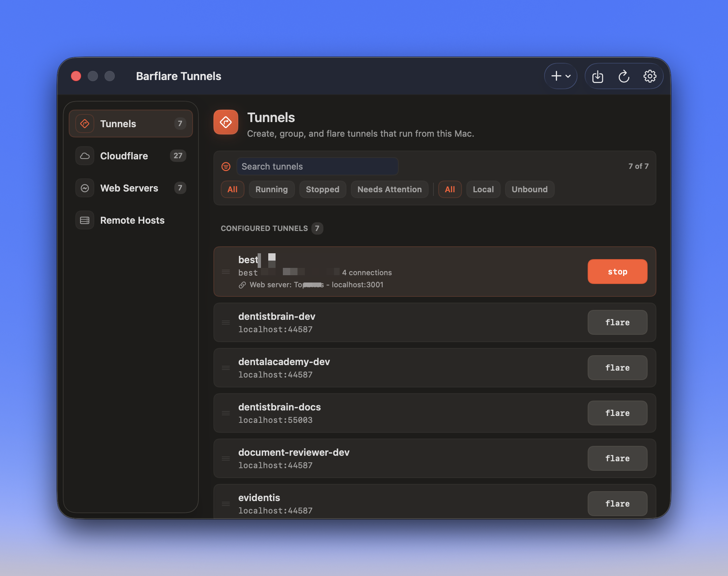
Task: Click the Cloudflare 27 count badge
Action: (178, 156)
